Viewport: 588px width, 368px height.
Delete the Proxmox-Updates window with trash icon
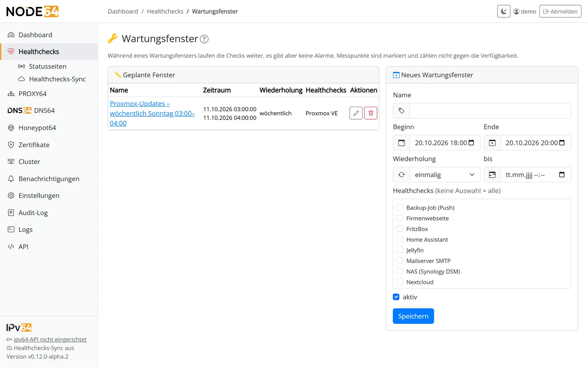pyautogui.click(x=370, y=113)
